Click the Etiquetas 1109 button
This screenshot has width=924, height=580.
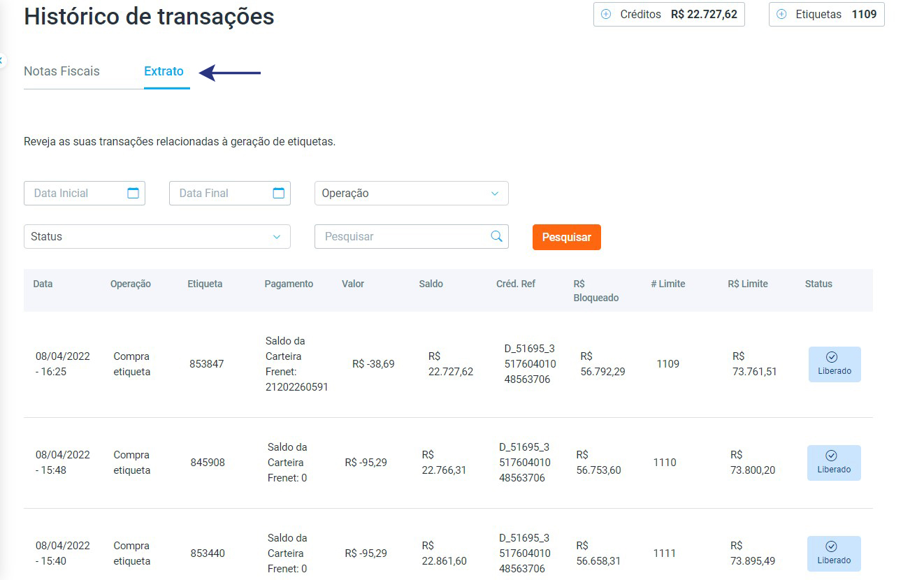point(826,15)
